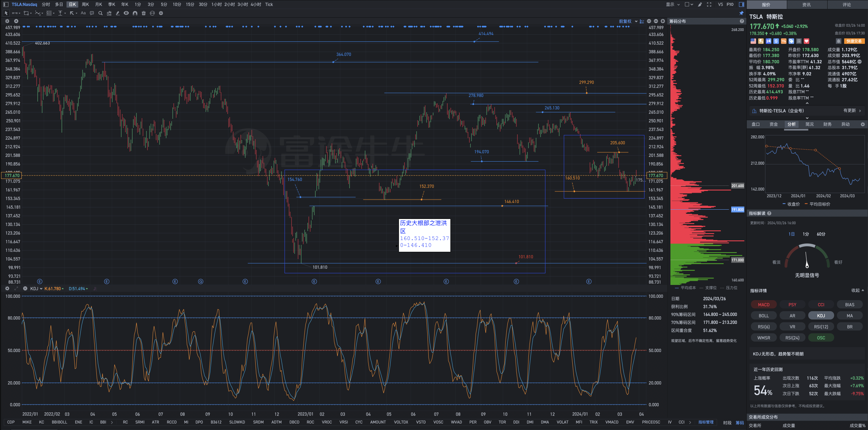
Task: Select the pencil highlighter drawing tool
Action: click(118, 13)
